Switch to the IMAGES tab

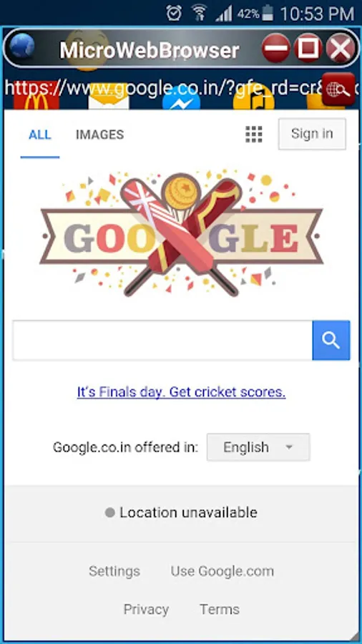click(99, 135)
